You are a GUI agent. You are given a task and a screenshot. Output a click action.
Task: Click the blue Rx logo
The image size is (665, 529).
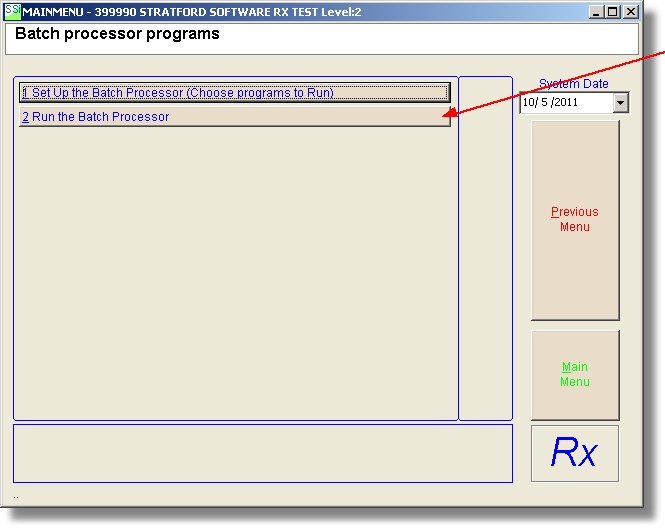click(x=574, y=453)
